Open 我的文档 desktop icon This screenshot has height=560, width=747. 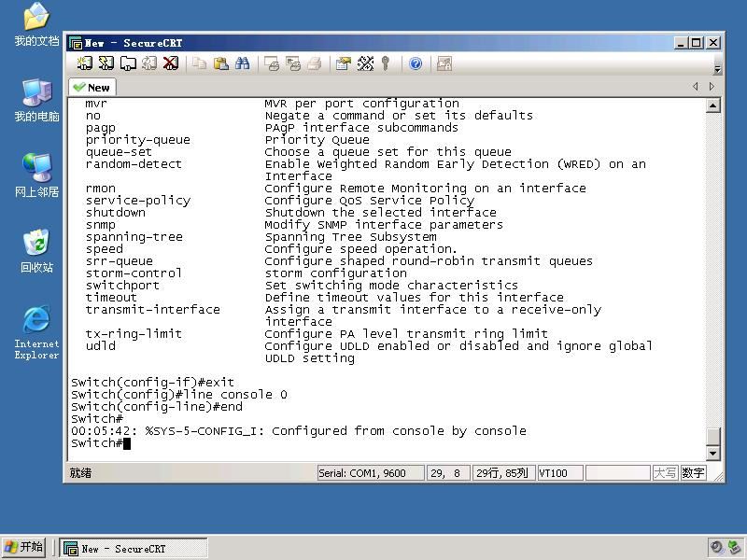click(x=36, y=25)
